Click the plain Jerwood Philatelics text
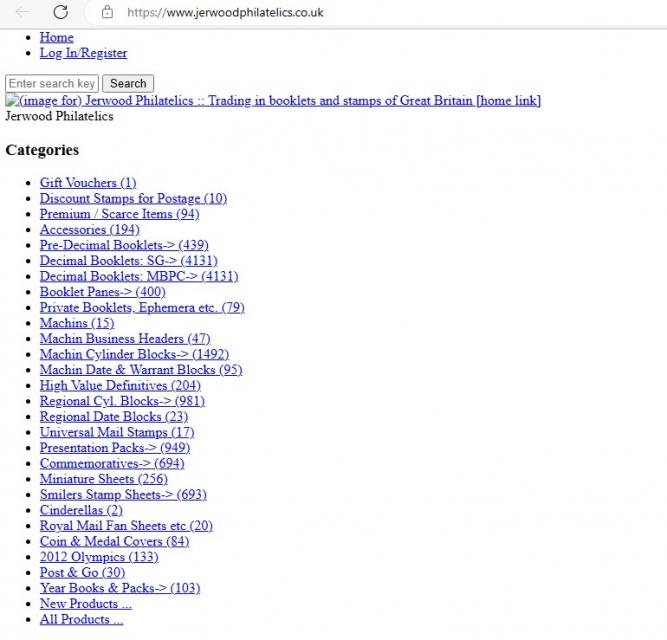The height and width of the screenshot is (640, 667). pos(59,117)
